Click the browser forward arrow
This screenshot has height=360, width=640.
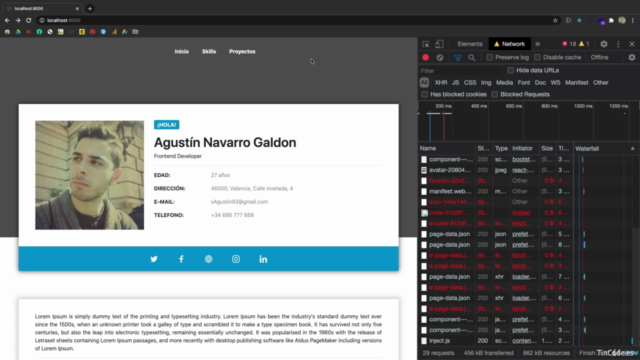coord(18,20)
